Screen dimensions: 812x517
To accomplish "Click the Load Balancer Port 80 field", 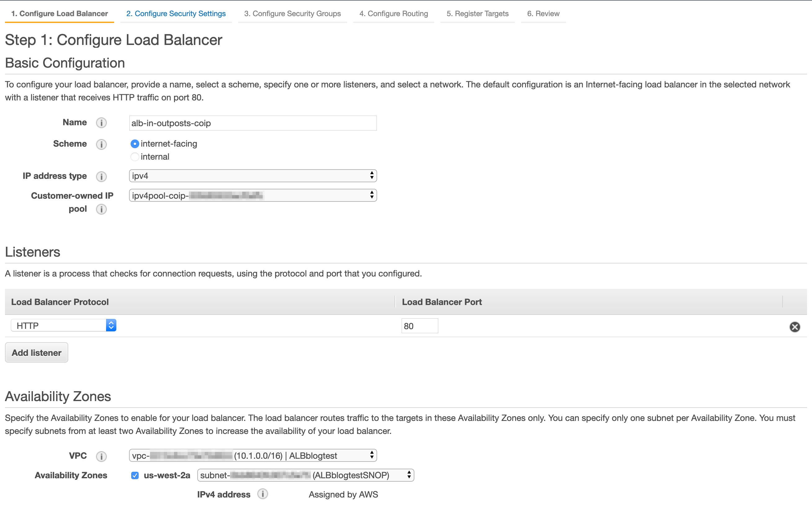I will point(419,326).
